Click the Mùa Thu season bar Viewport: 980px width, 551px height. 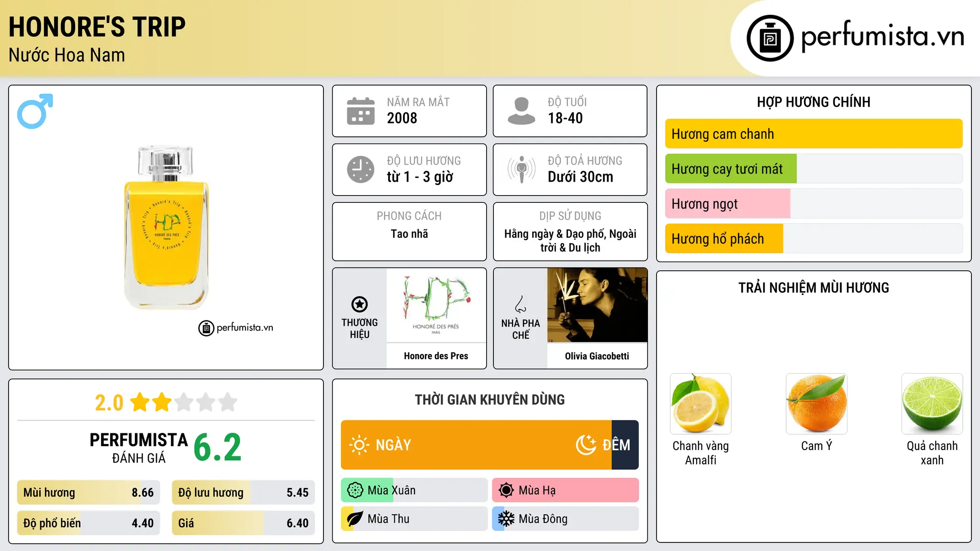pyautogui.click(x=414, y=519)
